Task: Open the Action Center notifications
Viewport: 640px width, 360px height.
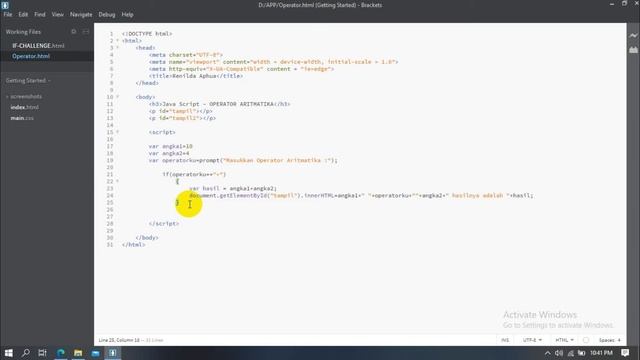Action: pos(625,353)
